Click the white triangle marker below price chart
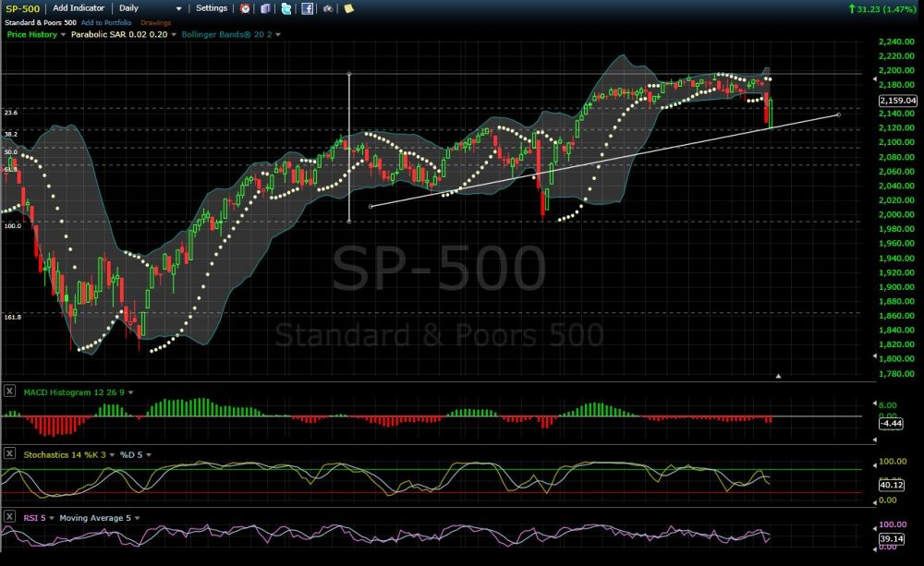924x566 pixels. point(779,376)
